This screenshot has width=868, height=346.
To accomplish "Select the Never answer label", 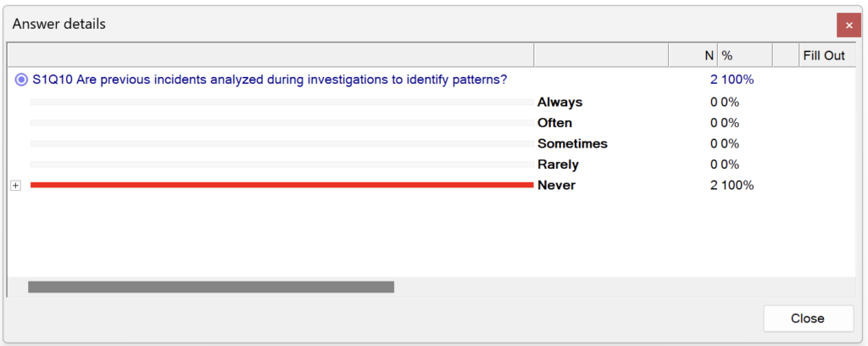I will click(x=556, y=185).
